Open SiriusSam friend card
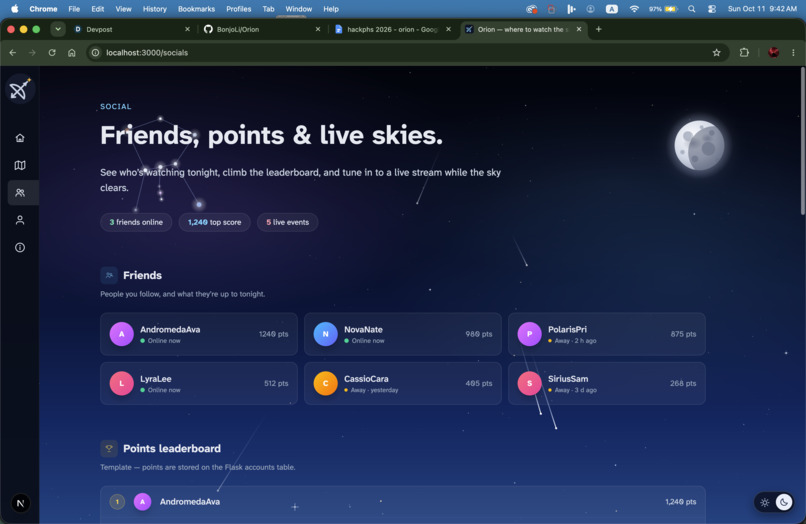The height and width of the screenshot is (524, 806). pyautogui.click(x=607, y=383)
